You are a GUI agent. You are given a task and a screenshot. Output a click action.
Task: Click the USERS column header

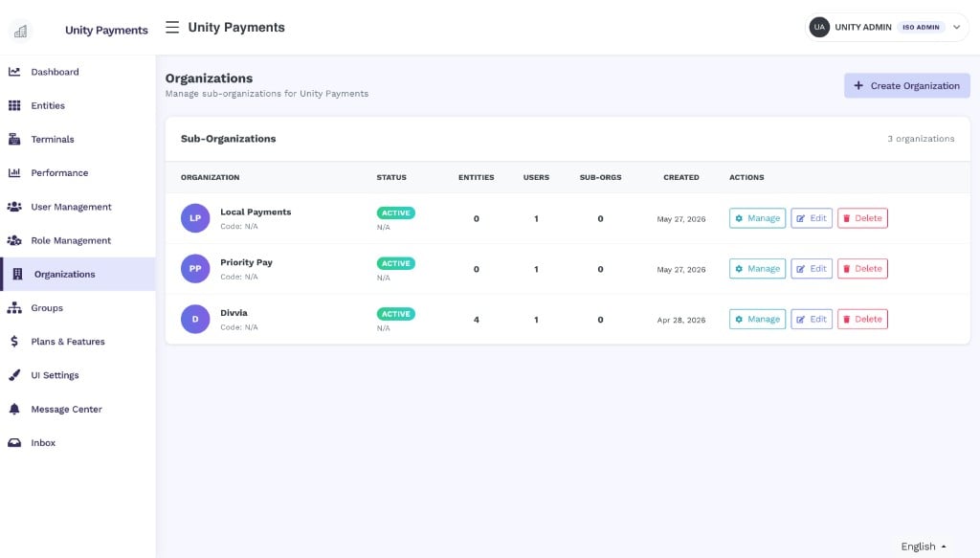click(x=536, y=177)
